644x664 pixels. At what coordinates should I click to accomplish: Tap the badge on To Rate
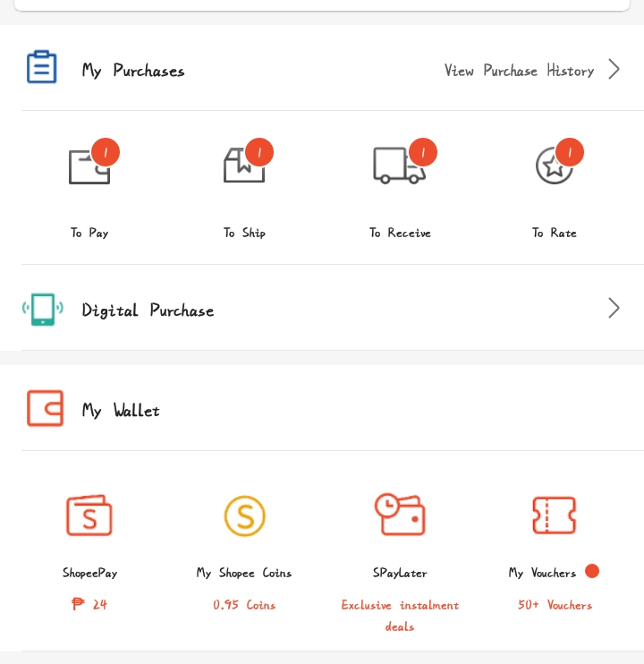point(570,152)
